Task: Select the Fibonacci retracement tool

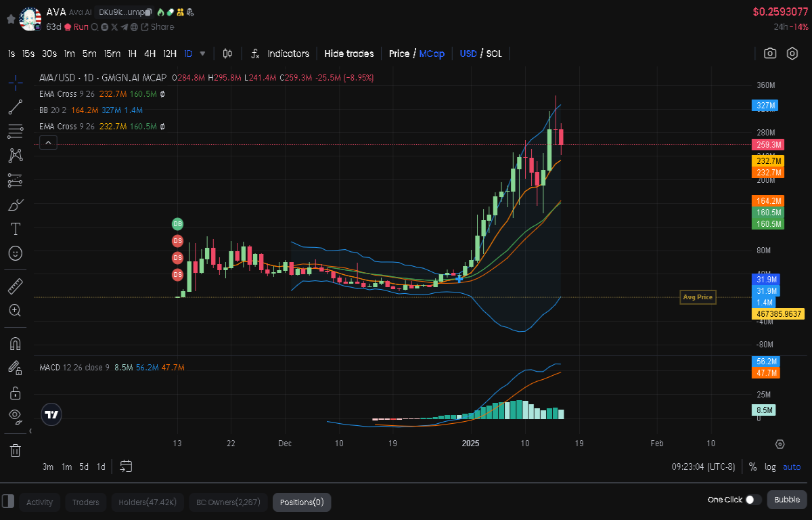Action: tap(15, 131)
